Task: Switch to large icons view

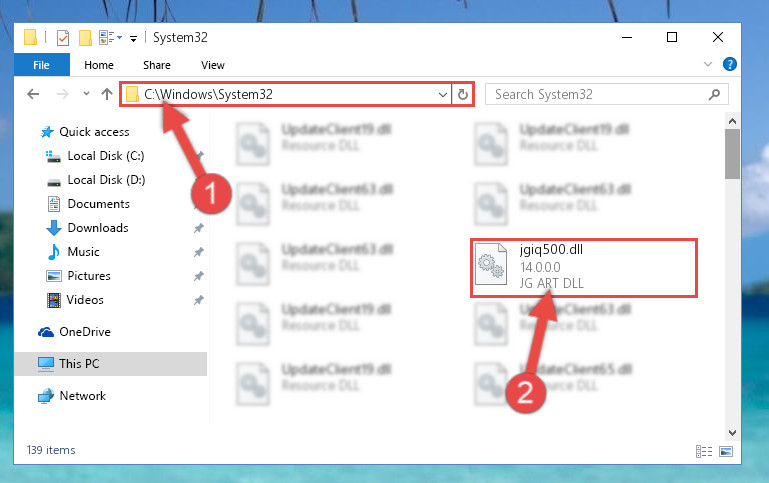Action: [726, 451]
